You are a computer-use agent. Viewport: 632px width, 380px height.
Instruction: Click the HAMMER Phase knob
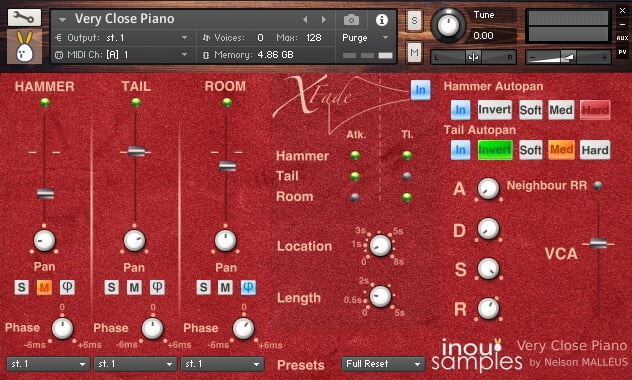(62, 328)
